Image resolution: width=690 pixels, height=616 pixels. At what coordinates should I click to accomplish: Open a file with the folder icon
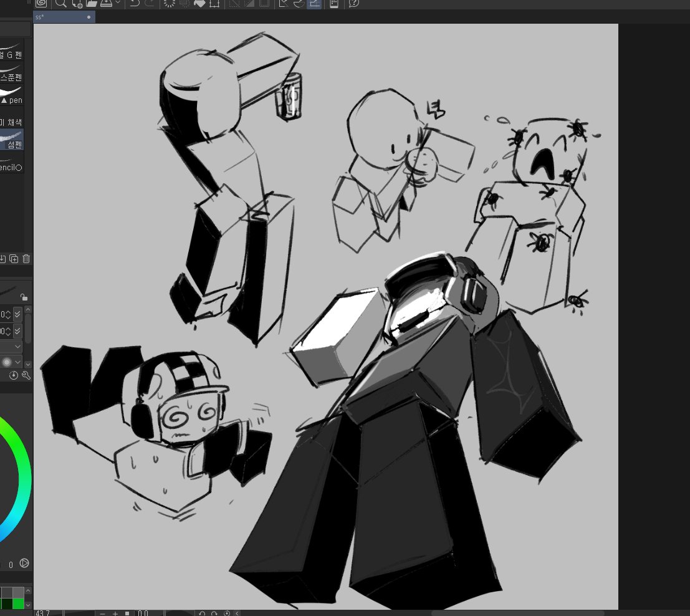coord(92,3)
